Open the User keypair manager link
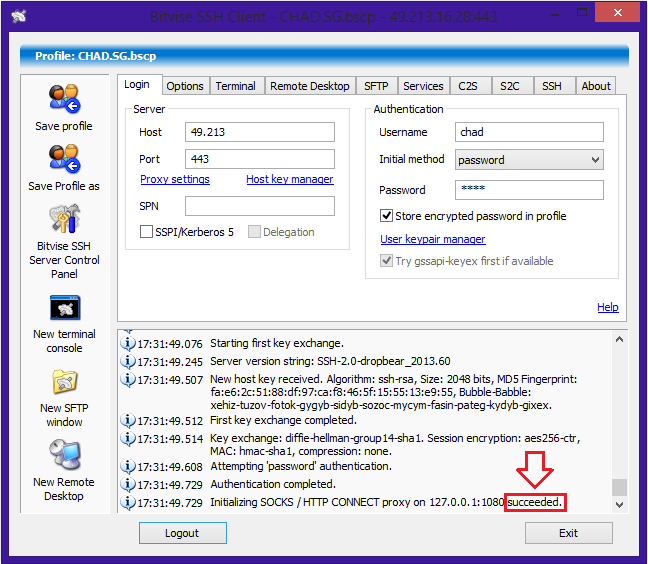 (x=433, y=239)
